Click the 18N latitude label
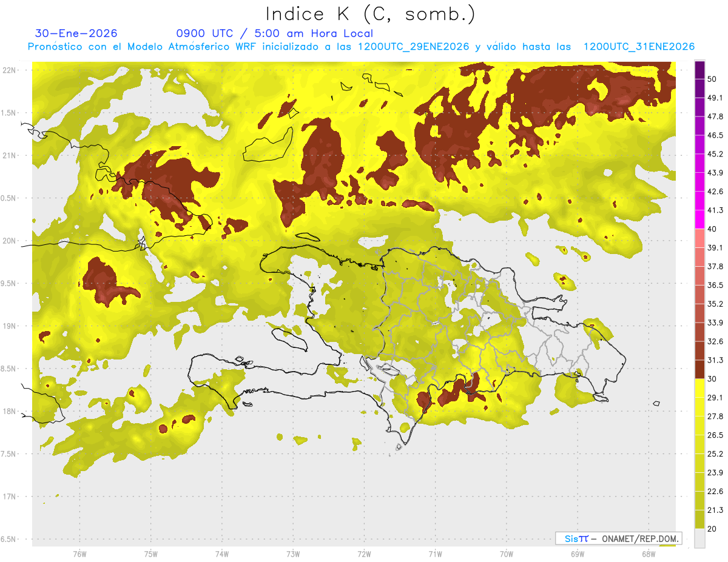Viewport: 728px width, 562px height. coord(10,411)
